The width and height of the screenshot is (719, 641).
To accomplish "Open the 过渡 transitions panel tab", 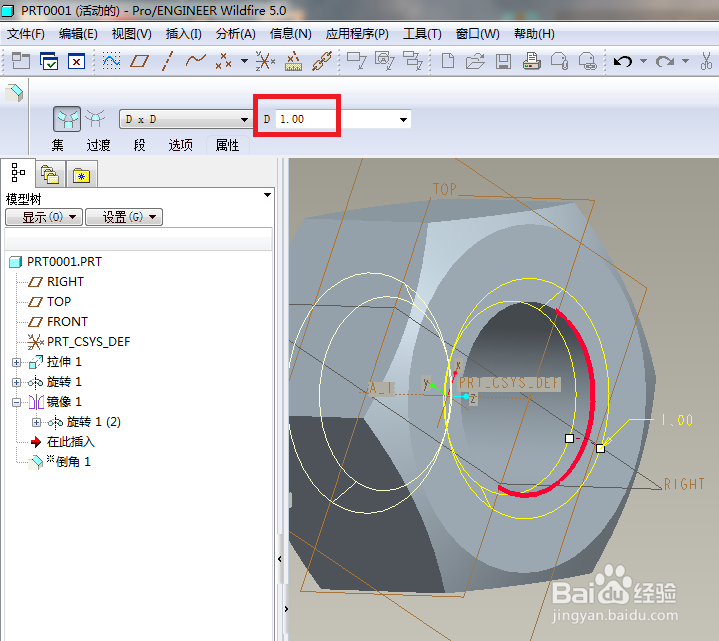I will (x=99, y=145).
